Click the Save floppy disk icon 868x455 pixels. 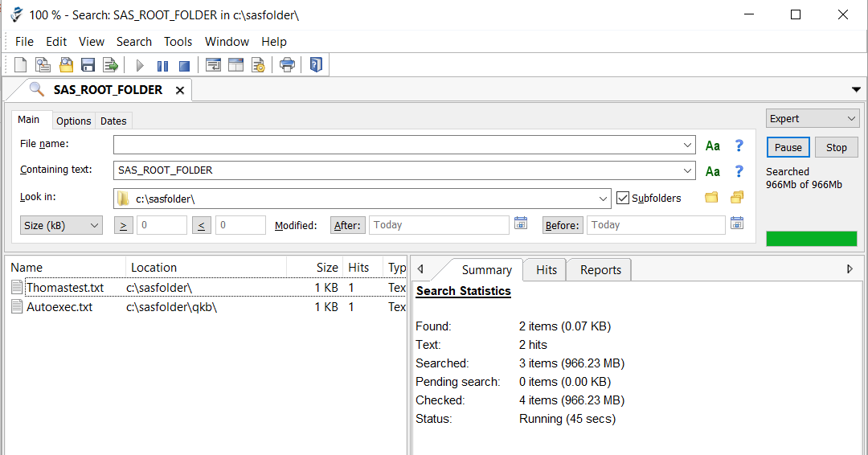88,65
